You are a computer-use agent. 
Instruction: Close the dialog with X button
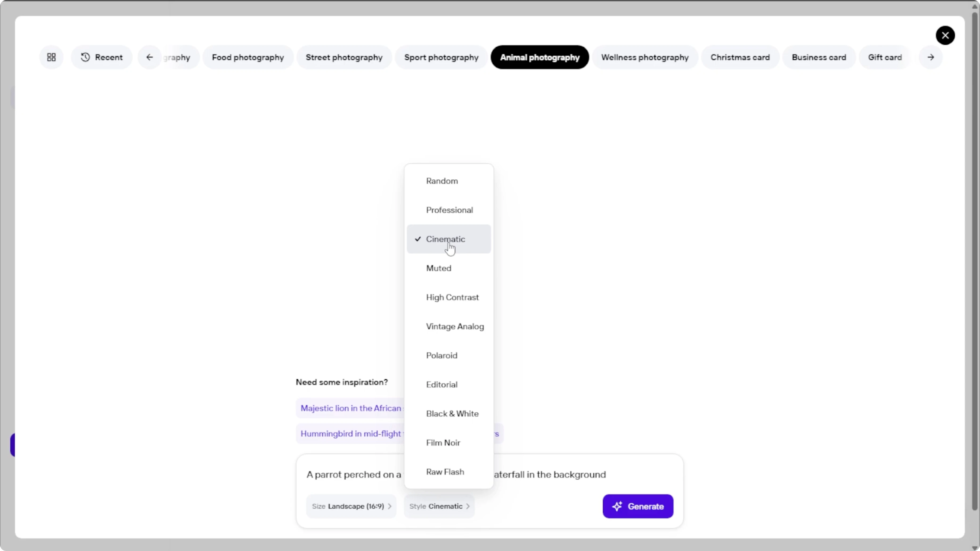(945, 35)
